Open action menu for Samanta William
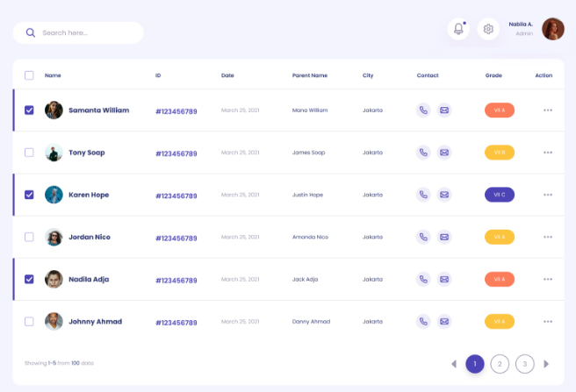 click(548, 110)
